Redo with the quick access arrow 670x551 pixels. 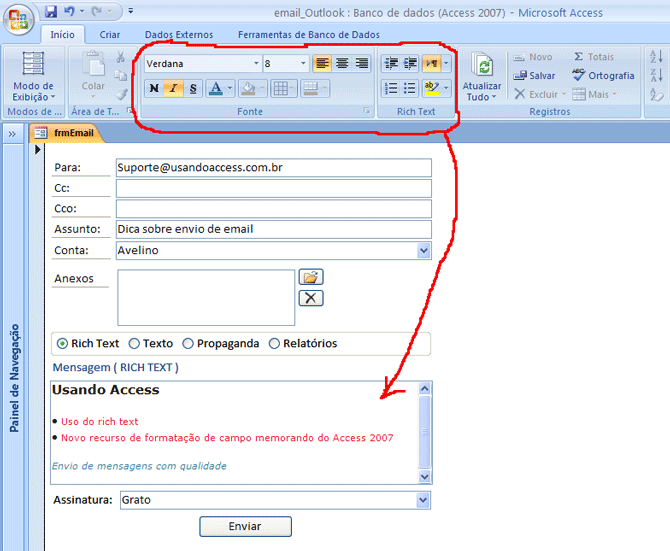coord(97,12)
